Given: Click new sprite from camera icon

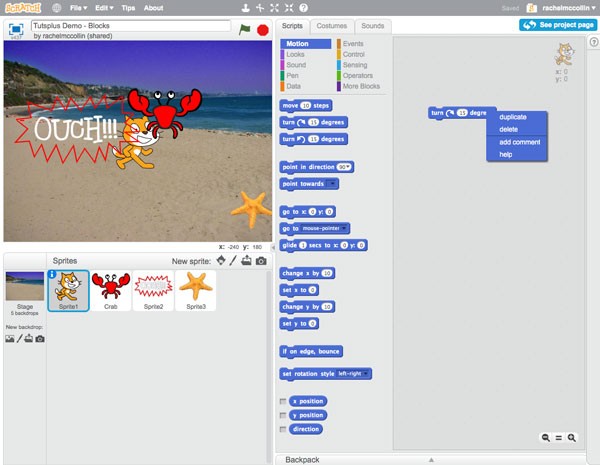Looking at the screenshot, I should (261, 261).
